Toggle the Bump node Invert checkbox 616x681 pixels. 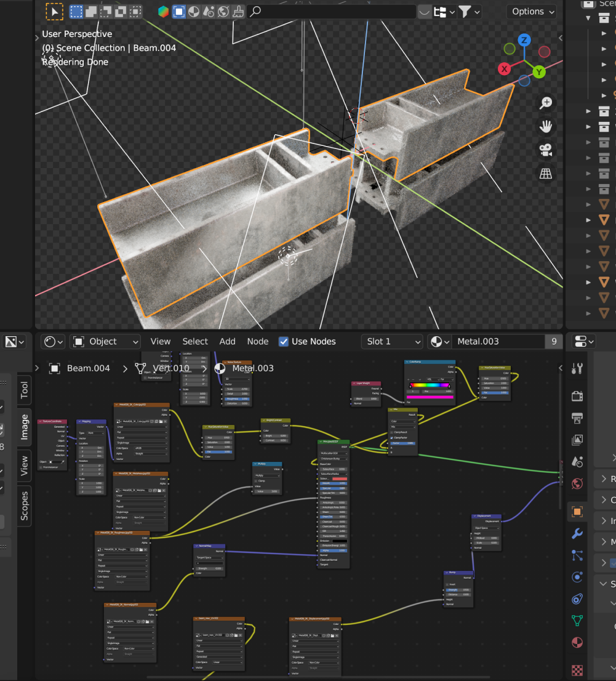[x=447, y=584]
